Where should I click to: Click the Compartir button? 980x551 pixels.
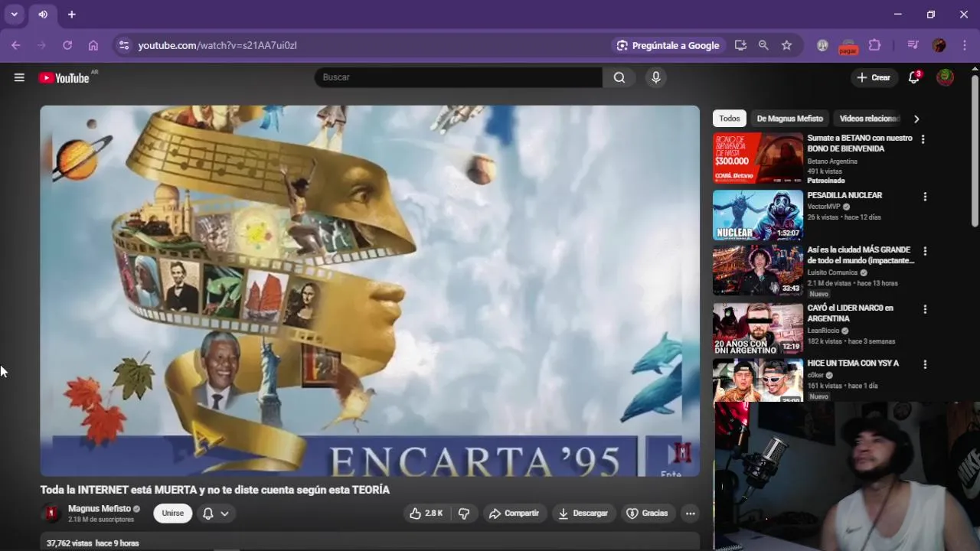[x=514, y=514]
